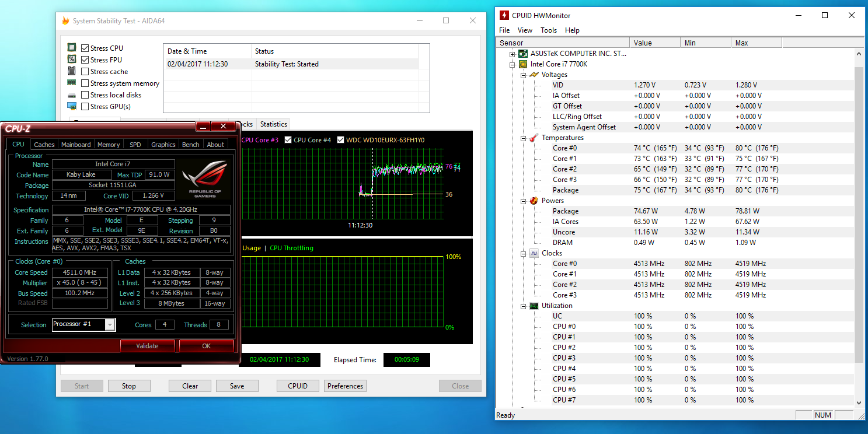Click the CPUID button in AIDA64
This screenshot has height=434, width=868.
pyautogui.click(x=298, y=386)
